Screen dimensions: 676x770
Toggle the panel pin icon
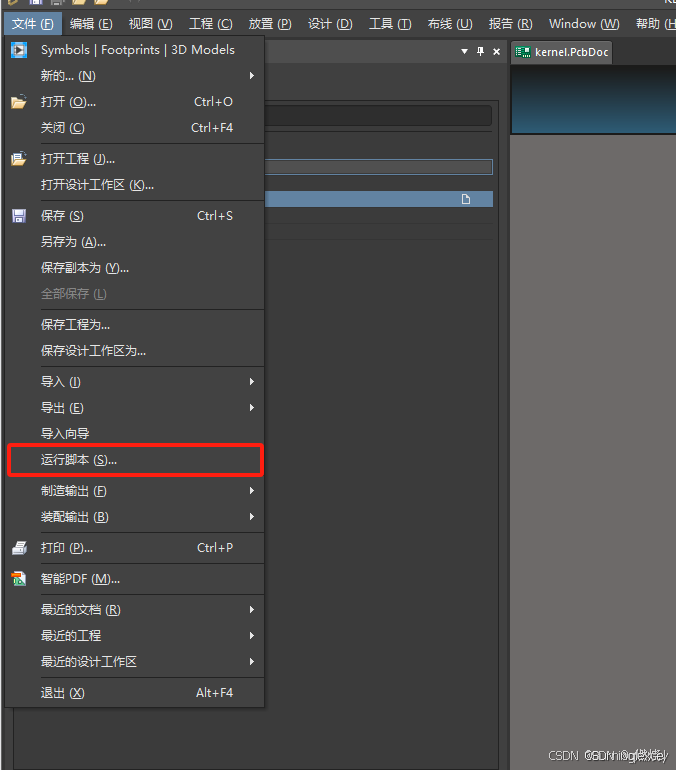click(x=481, y=51)
